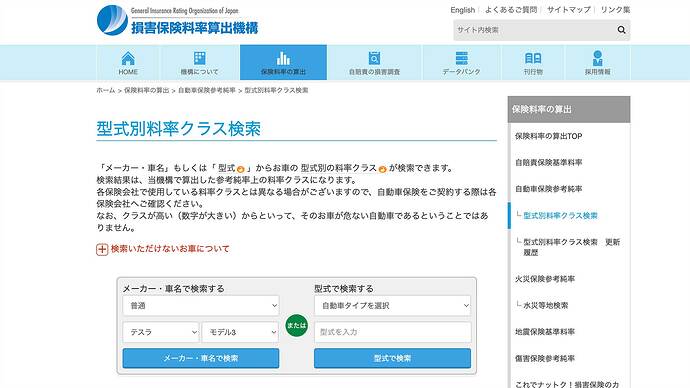Open the データバンク database icon

pos(461,58)
